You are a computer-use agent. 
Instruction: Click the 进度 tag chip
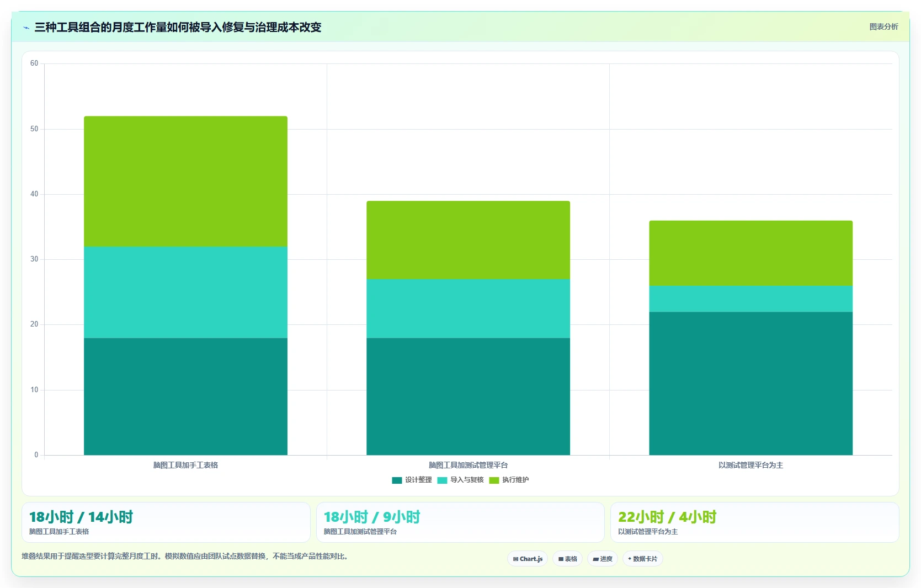tap(603, 559)
